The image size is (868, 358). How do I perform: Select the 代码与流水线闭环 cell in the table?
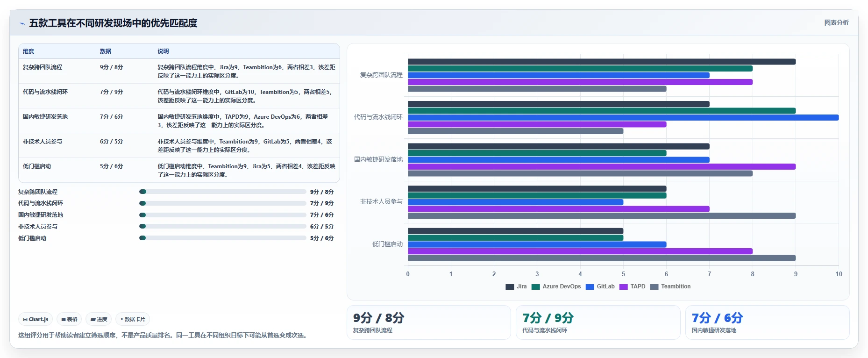tap(45, 92)
